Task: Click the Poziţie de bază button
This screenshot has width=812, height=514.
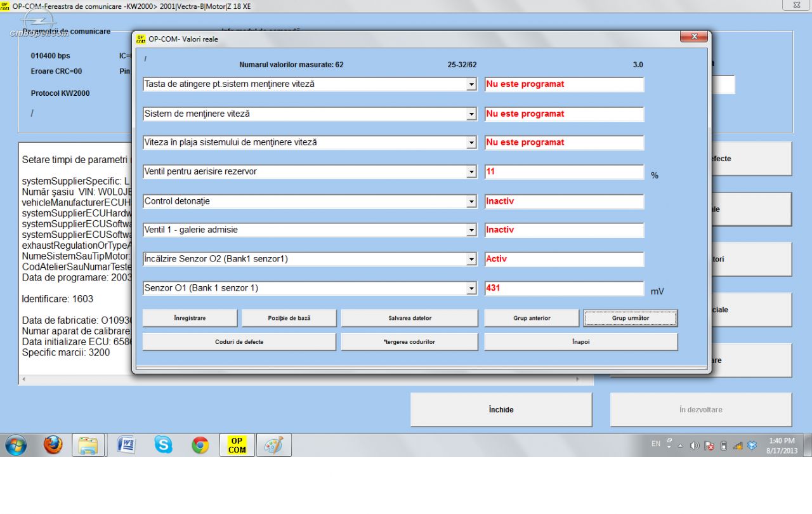Action: [289, 318]
